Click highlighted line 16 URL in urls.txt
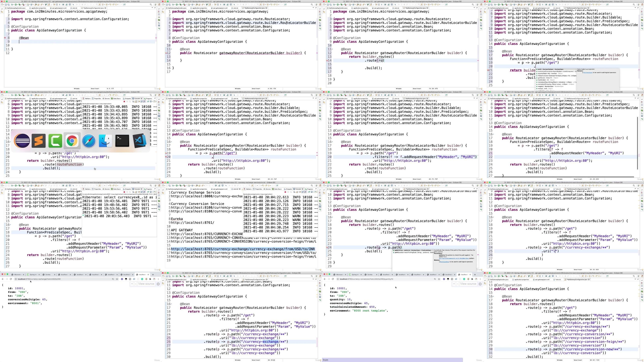This screenshot has width=644, height=362. 243,249
